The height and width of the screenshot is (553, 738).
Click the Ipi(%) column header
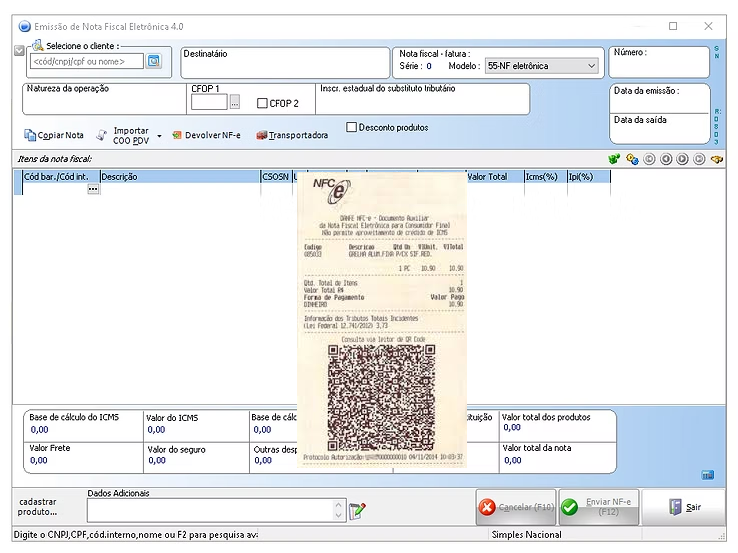(x=589, y=176)
